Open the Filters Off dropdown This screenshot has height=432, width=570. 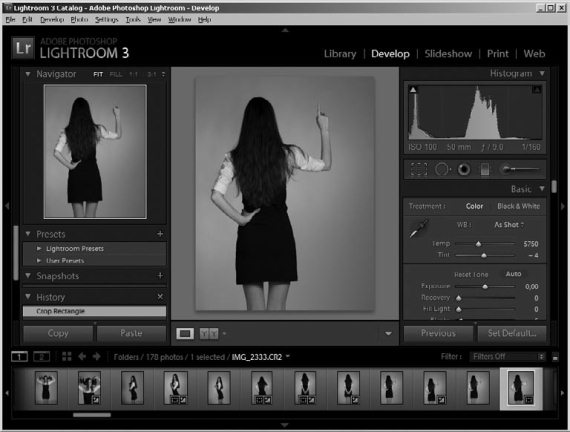[508, 356]
